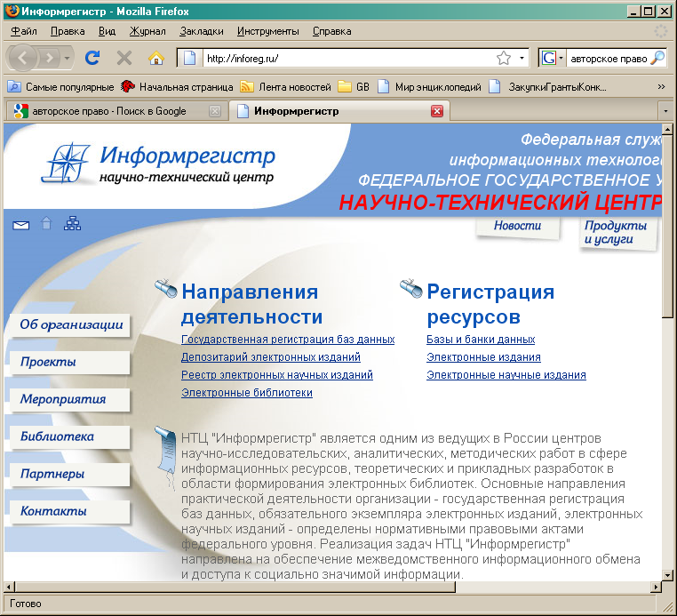Click the browser Forward arrow button
Screen dimensions: 677x616
(x=50, y=58)
